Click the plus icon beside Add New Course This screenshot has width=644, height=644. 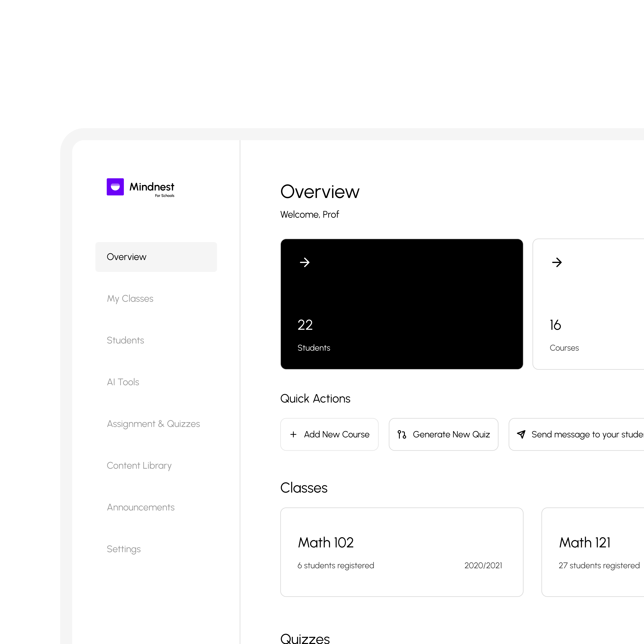293,434
